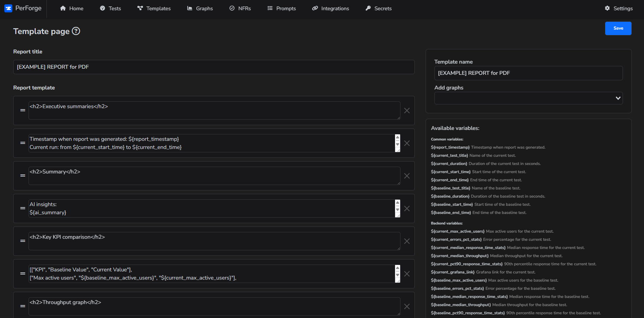Open the Prompts list icon
Image resolution: width=644 pixels, height=318 pixels.
(x=270, y=8)
